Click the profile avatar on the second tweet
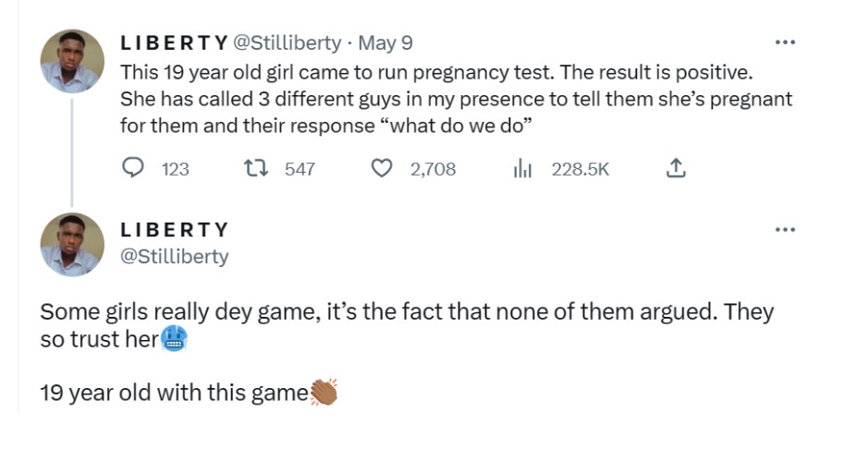 pos(72,244)
